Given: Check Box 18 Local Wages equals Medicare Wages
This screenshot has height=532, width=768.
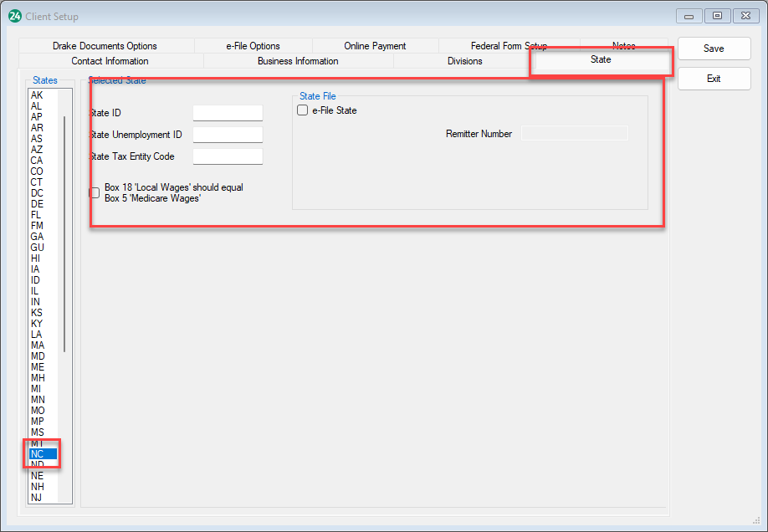Looking at the screenshot, I should point(95,193).
